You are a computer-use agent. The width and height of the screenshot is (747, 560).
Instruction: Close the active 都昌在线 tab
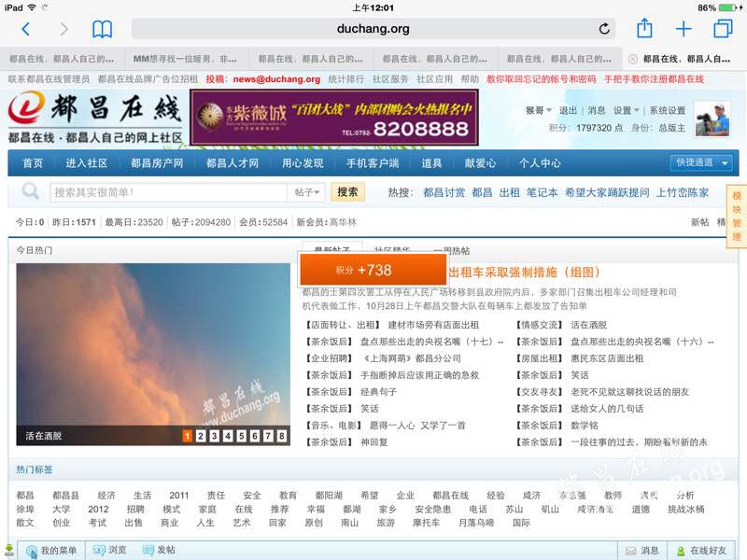coord(633,59)
